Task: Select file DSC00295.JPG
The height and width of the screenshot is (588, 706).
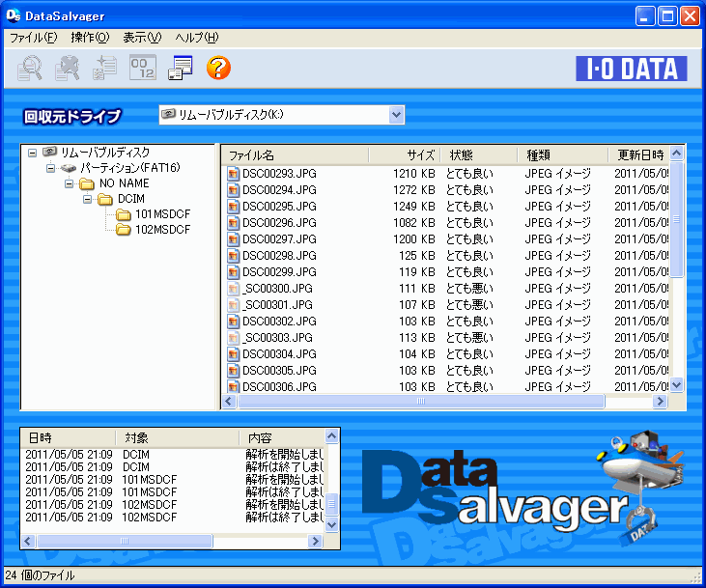Action: click(279, 207)
